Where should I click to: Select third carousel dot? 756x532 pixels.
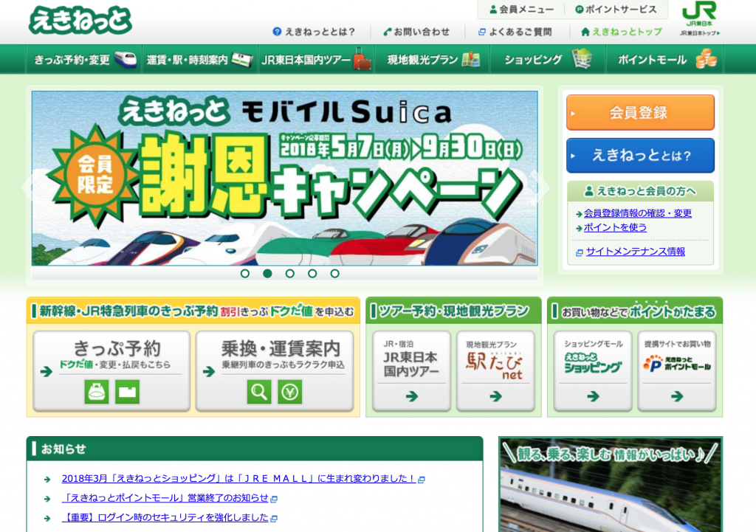[289, 273]
